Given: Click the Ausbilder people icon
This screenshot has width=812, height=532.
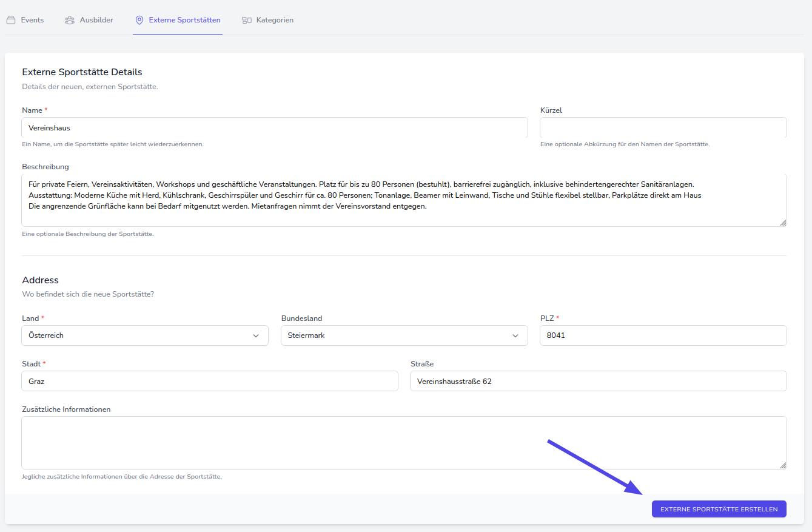Looking at the screenshot, I should [70, 20].
